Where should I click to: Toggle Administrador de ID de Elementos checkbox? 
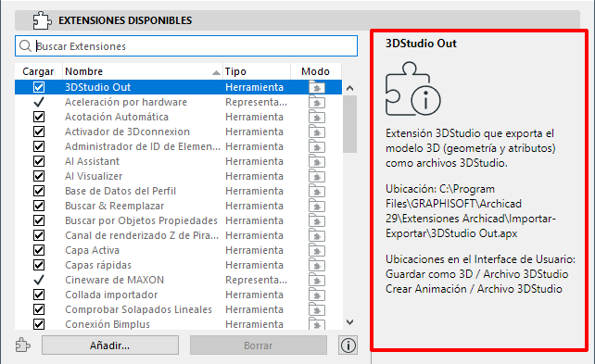(x=39, y=146)
